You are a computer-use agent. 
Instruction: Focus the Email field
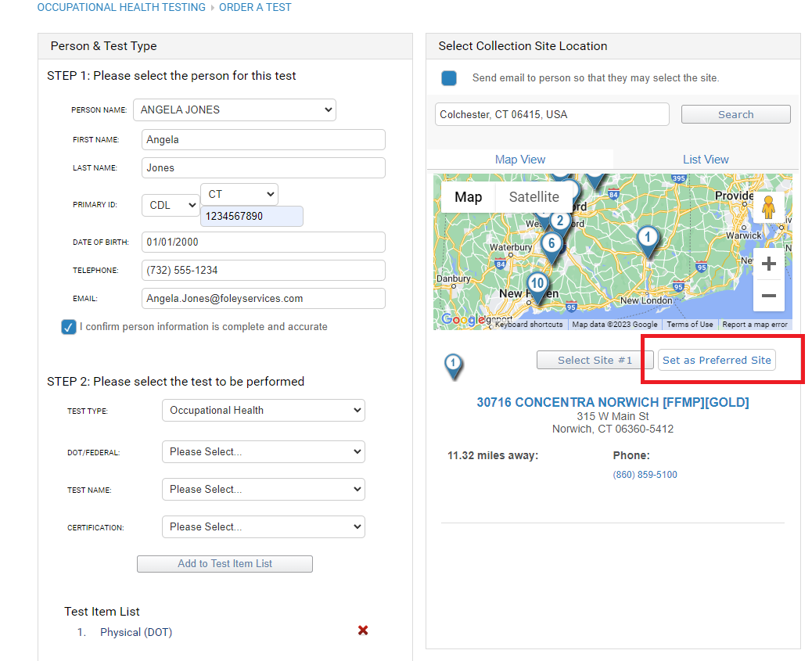(x=264, y=298)
